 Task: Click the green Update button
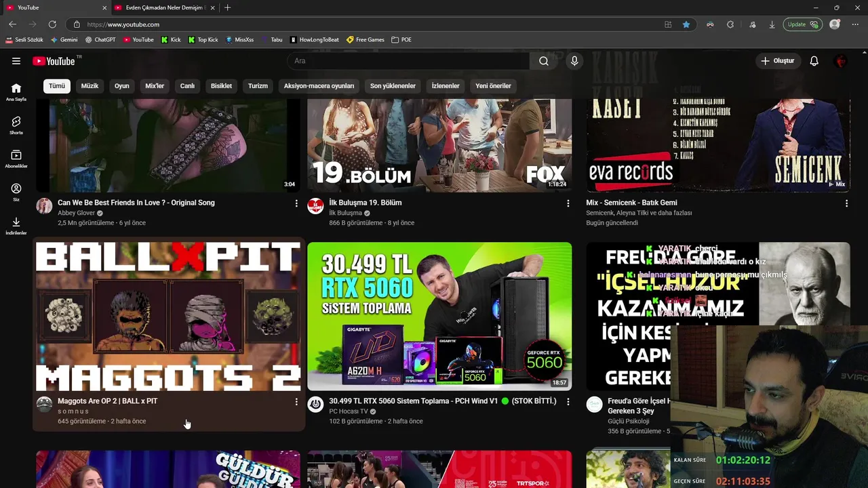point(803,24)
